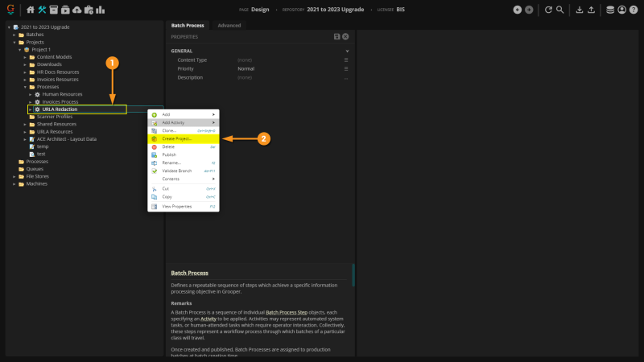Open the help question mark icon

[634, 10]
